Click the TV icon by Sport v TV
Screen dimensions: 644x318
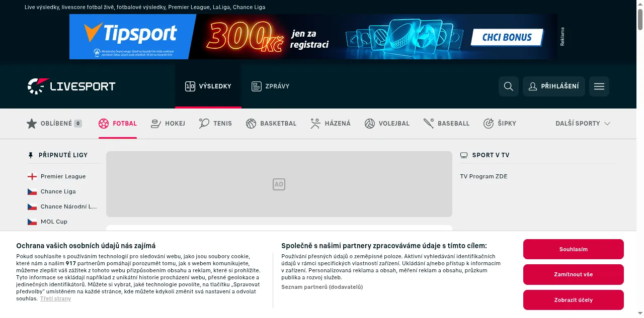(x=464, y=155)
